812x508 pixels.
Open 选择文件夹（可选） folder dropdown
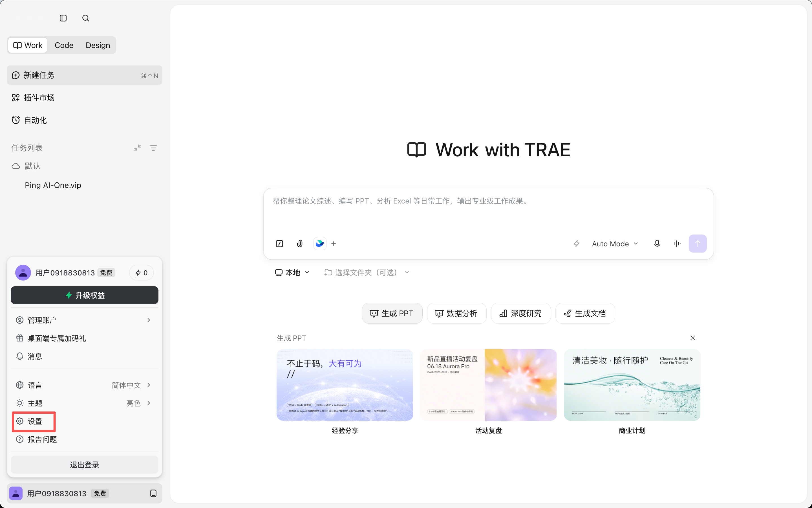(x=367, y=272)
